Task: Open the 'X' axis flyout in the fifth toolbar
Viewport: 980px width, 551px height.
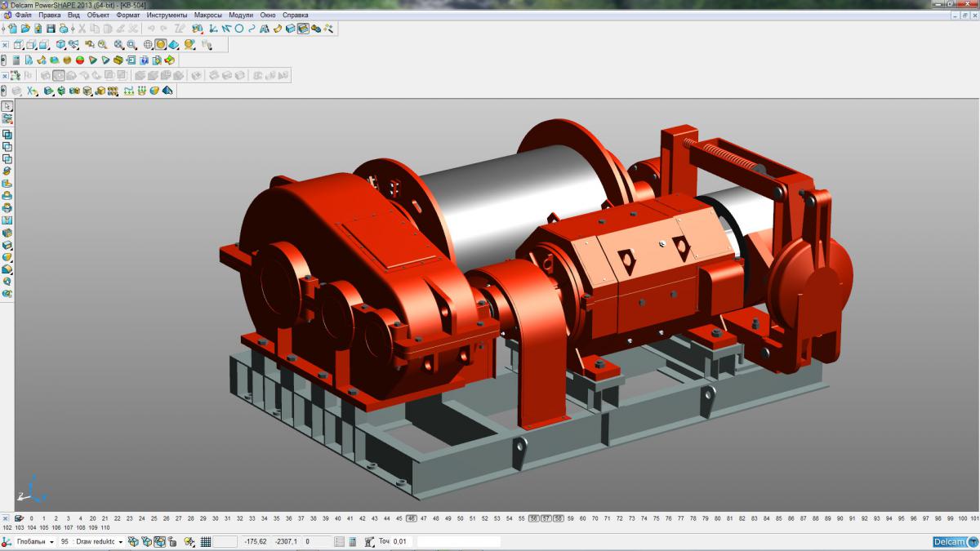Action: pos(32,91)
